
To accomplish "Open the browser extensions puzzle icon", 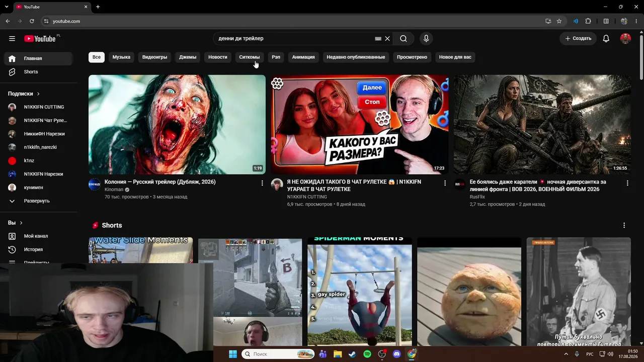I will coord(588,21).
